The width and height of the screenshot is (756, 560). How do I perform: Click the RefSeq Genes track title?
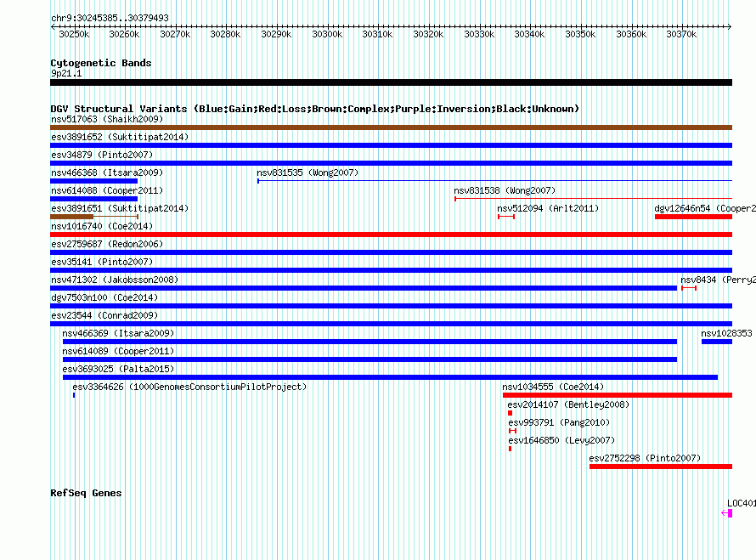(86, 493)
